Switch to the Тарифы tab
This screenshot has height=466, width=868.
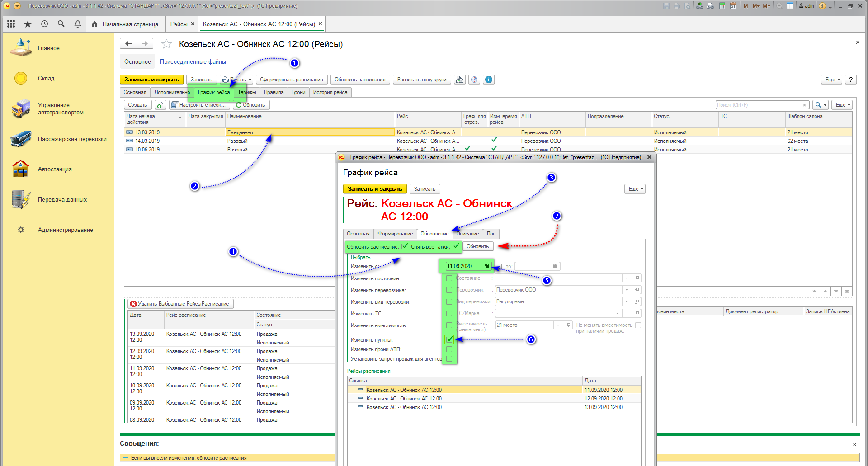point(247,92)
